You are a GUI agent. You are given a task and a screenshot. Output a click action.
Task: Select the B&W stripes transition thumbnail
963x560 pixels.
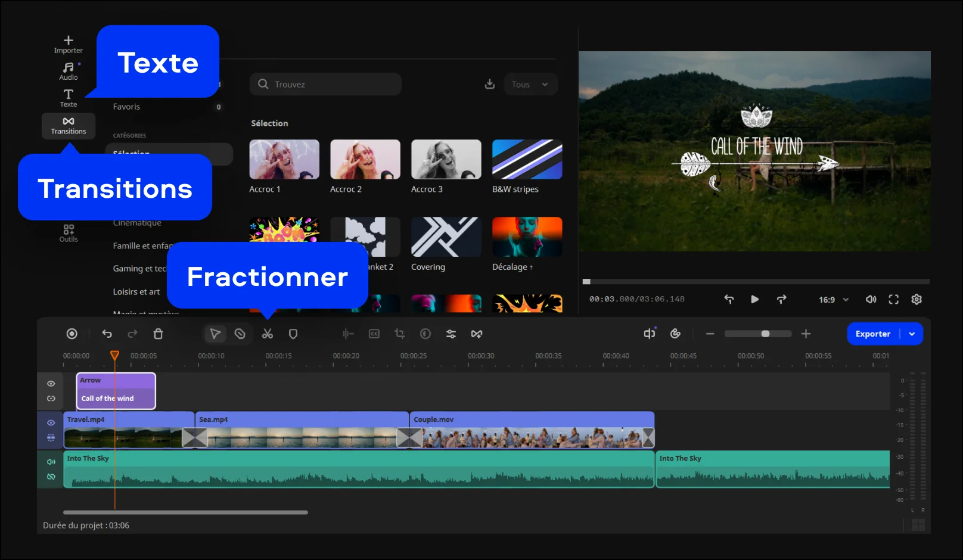pos(527,160)
